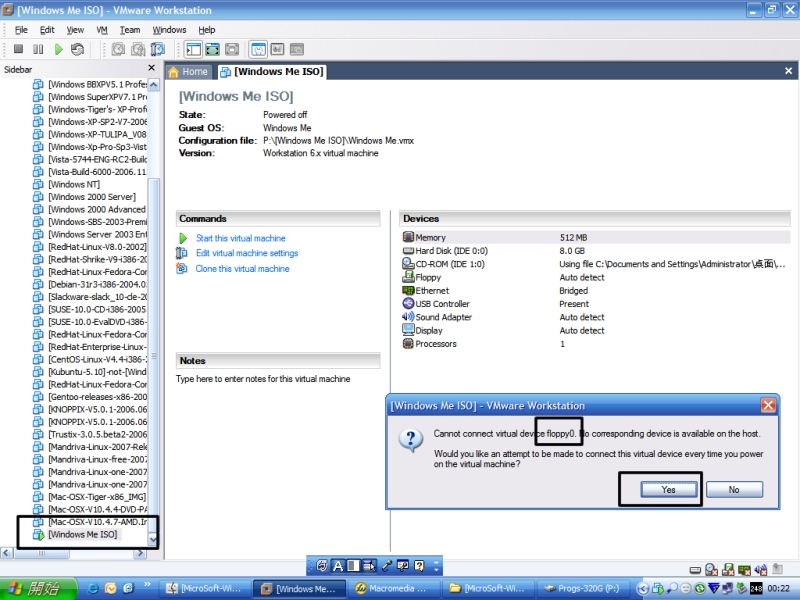Viewport: 800px width, 600px height.
Task: Click Edit virtual machine settings link
Action: tap(247, 253)
